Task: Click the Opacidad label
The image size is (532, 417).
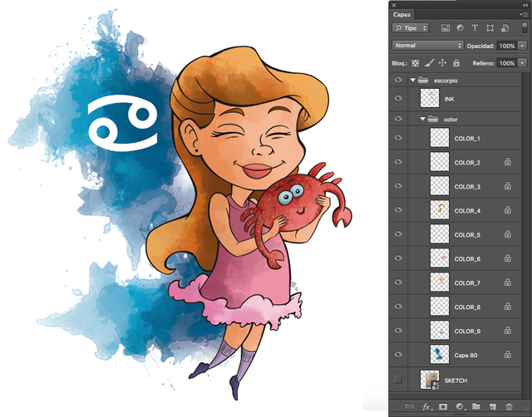Action: [x=480, y=46]
